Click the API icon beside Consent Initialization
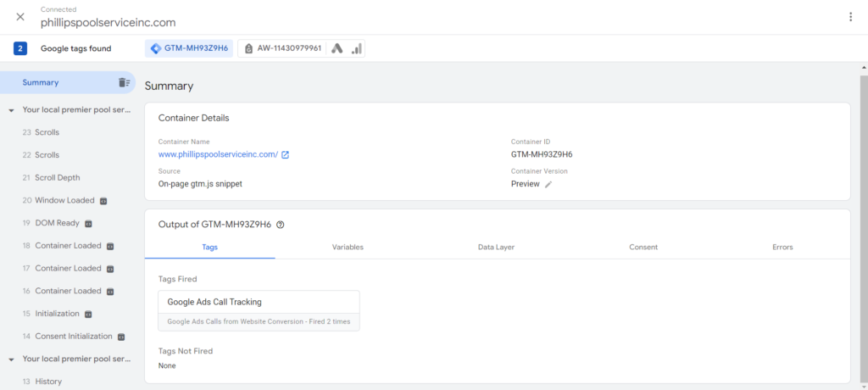 121,337
